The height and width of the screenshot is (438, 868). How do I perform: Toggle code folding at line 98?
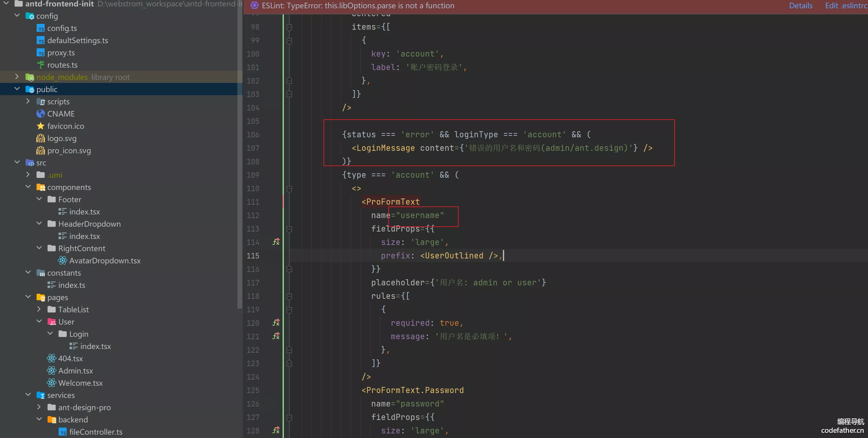click(x=289, y=27)
